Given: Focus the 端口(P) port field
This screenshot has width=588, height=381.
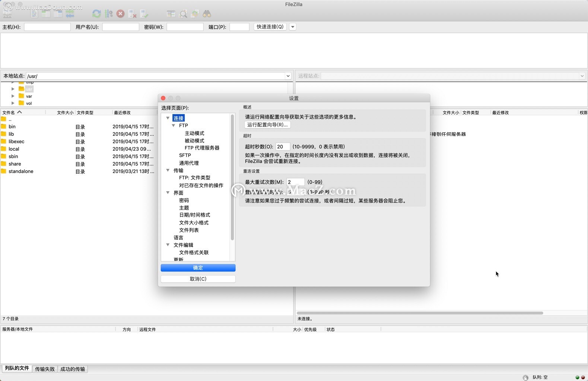Looking at the screenshot, I should pyautogui.click(x=239, y=27).
